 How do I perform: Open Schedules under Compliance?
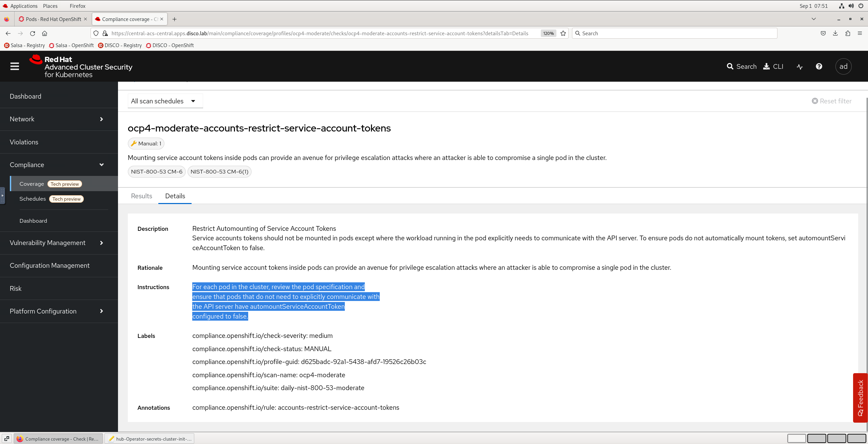33,199
